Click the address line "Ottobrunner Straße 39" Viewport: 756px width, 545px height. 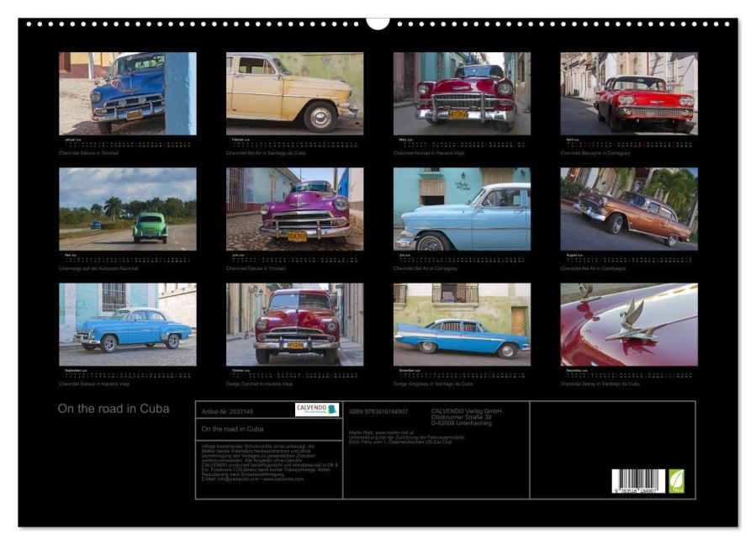click(462, 416)
